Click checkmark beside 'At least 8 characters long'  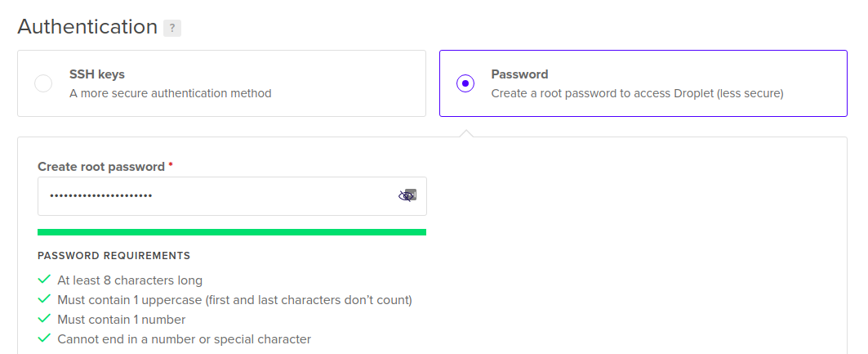click(x=44, y=280)
